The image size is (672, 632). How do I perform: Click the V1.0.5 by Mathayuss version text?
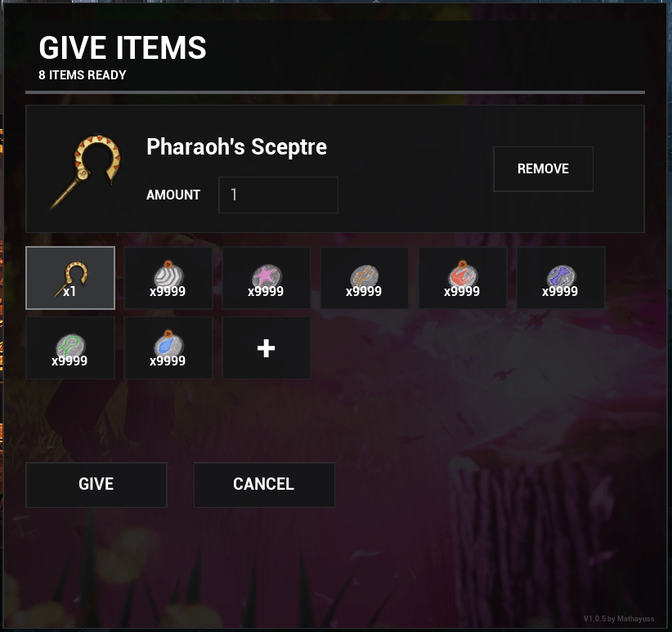618,619
